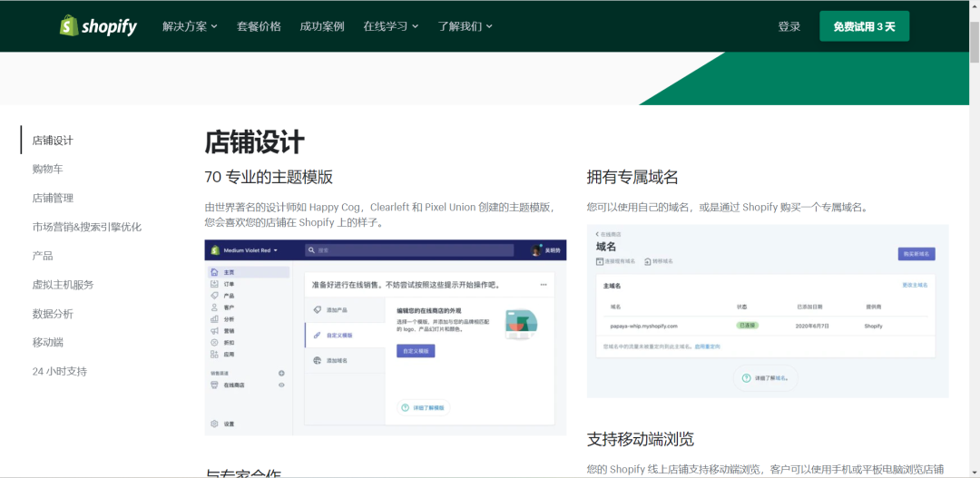Select 虚拟主机服务 in the side navigation
This screenshot has width=980, height=478.
click(64, 284)
